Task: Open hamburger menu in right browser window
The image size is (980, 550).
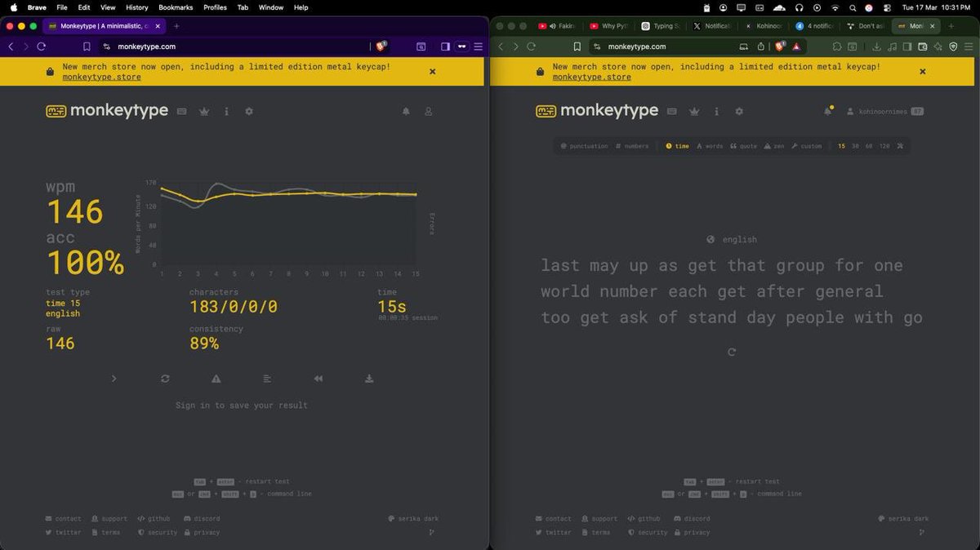Action: pos(969,47)
